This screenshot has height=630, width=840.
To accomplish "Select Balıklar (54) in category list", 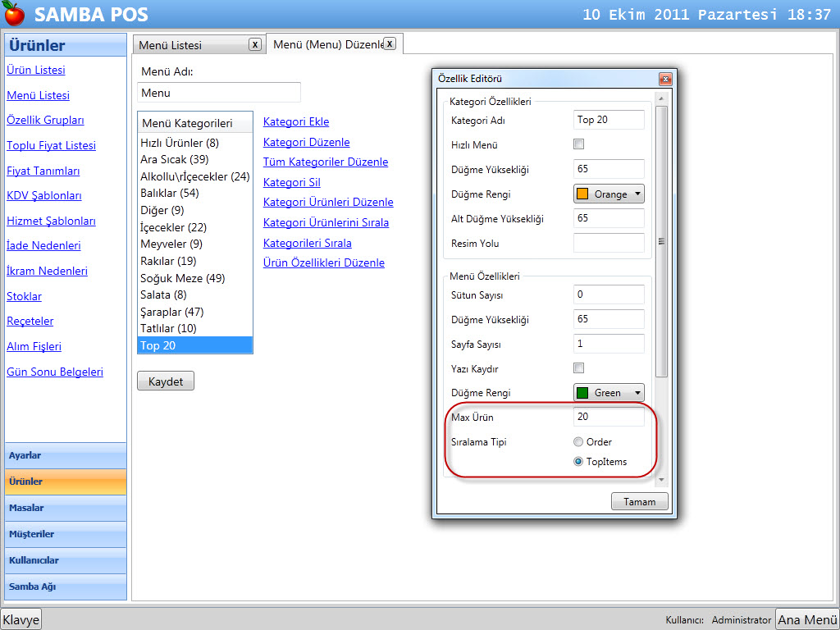I will click(x=170, y=193).
